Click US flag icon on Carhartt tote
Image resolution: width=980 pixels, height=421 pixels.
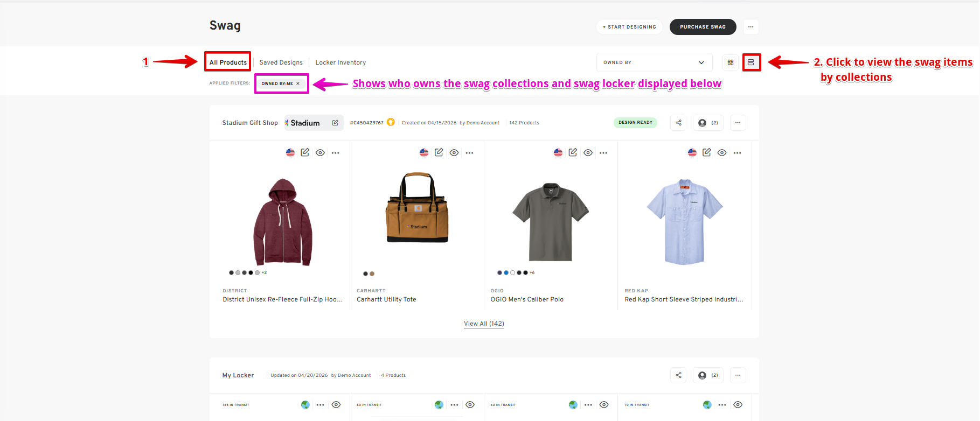tap(424, 153)
